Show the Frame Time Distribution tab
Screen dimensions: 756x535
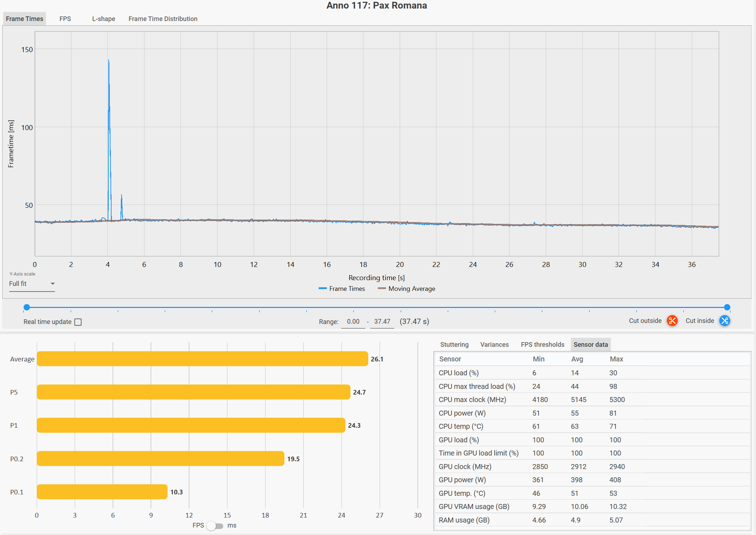(x=163, y=19)
